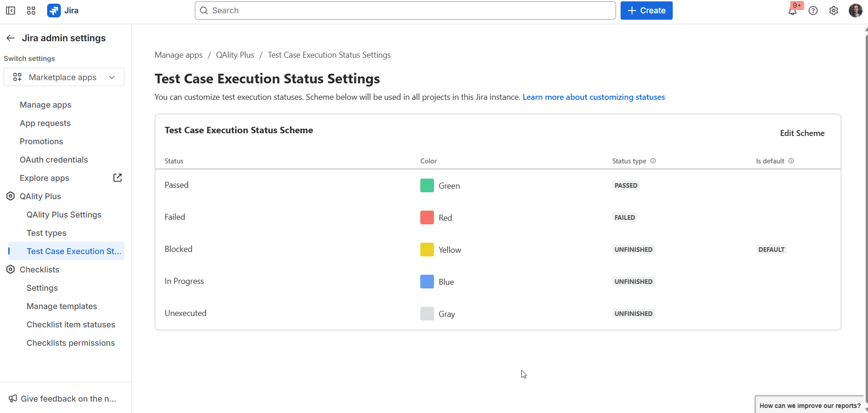The width and height of the screenshot is (868, 413).
Task: Click UNFINISHED badge in the Blocked row
Action: 633,250
